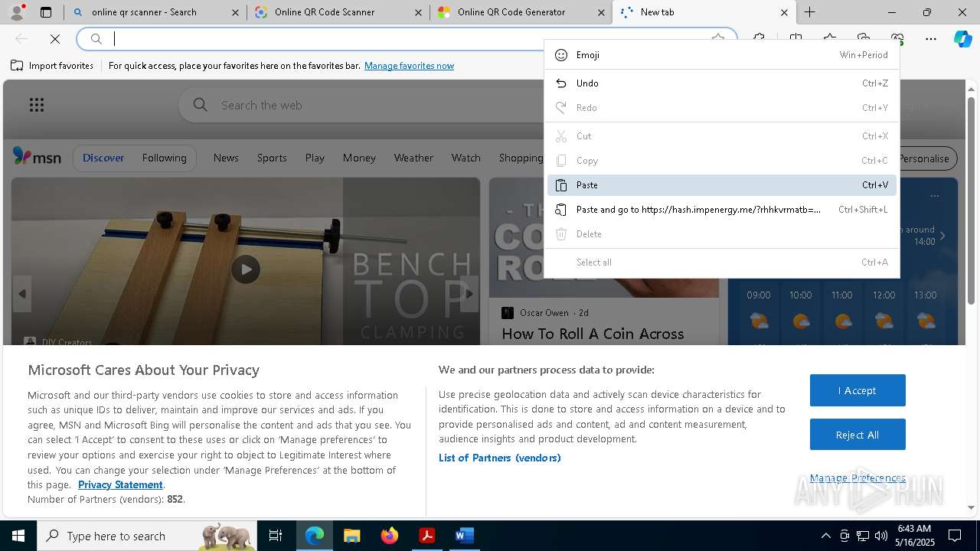Open the Windows Start menu

18,536
